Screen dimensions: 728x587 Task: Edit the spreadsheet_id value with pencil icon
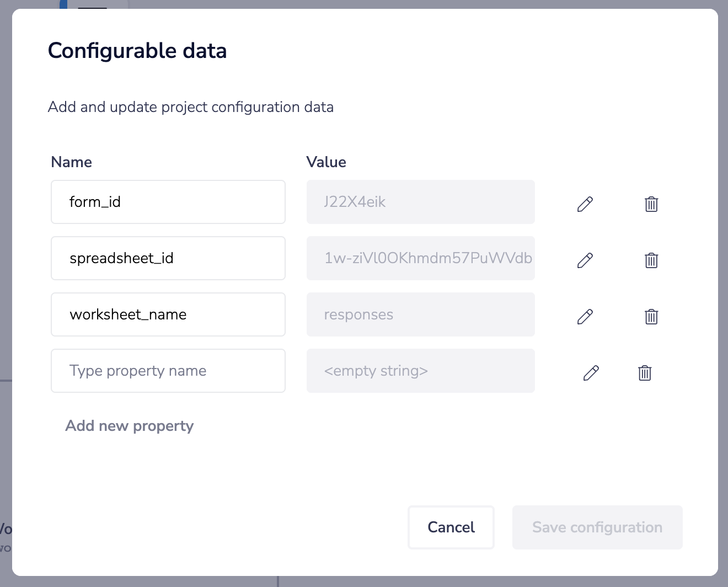585,260
